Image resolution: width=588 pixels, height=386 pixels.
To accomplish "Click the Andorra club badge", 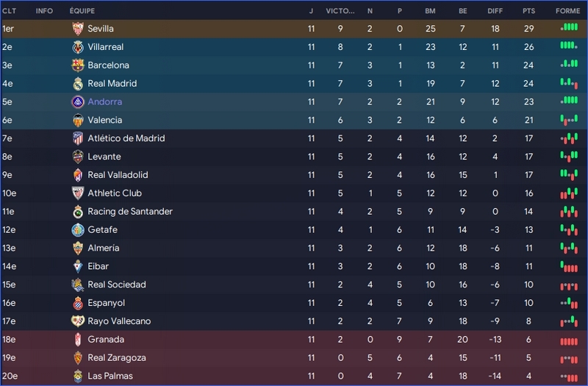I will click(78, 102).
